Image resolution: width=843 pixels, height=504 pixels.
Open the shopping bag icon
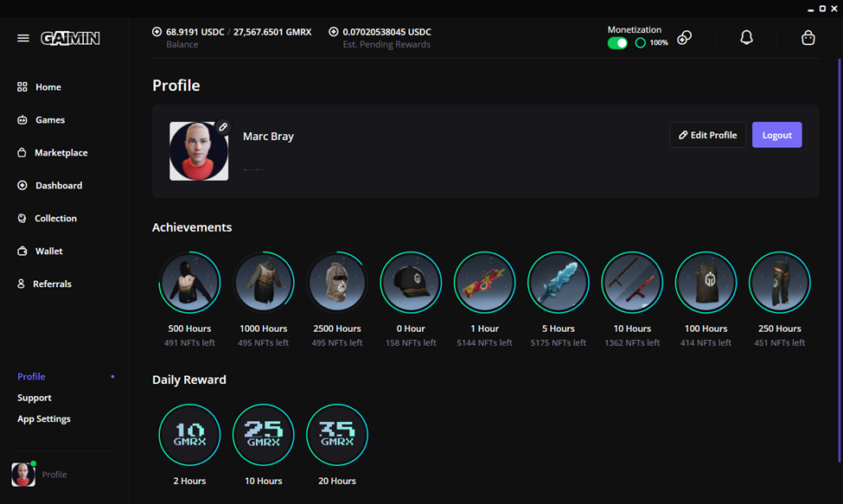pos(808,38)
